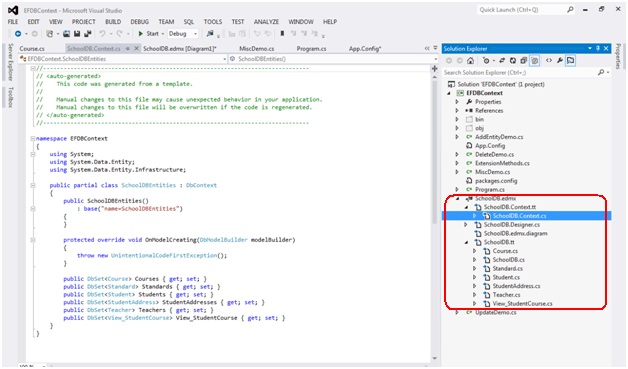Open the TOOLS menu
The height and width of the screenshot is (369, 628).
(x=213, y=22)
